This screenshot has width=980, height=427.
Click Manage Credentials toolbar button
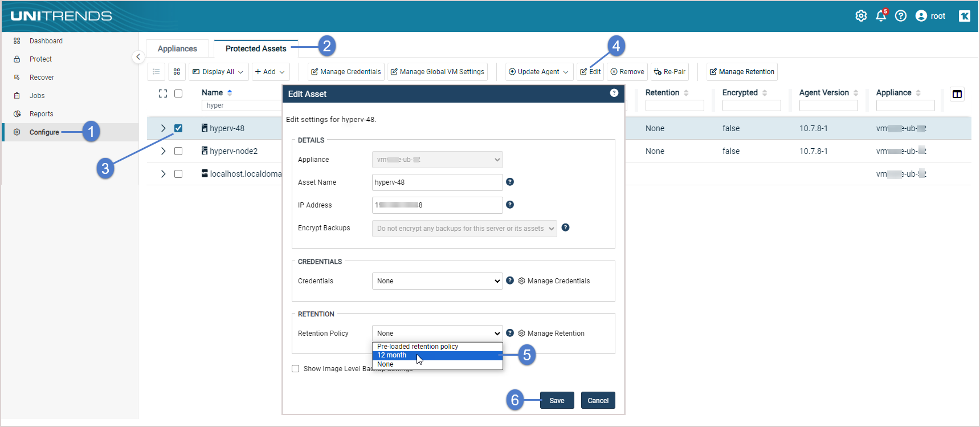pyautogui.click(x=346, y=72)
